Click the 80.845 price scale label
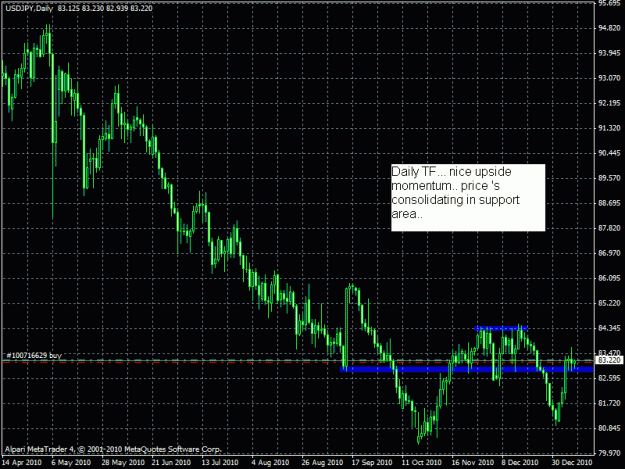This screenshot has height=469, width=625. click(x=609, y=428)
